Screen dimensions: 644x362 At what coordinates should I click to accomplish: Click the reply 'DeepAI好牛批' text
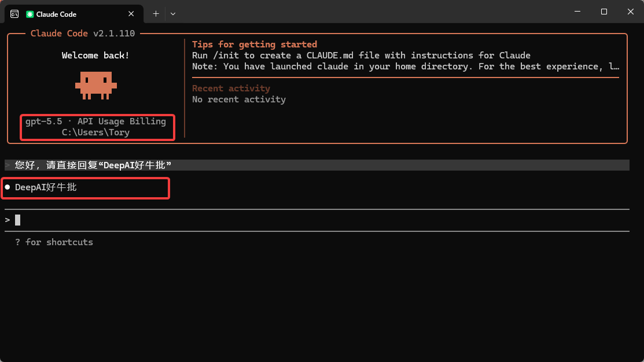[46, 187]
